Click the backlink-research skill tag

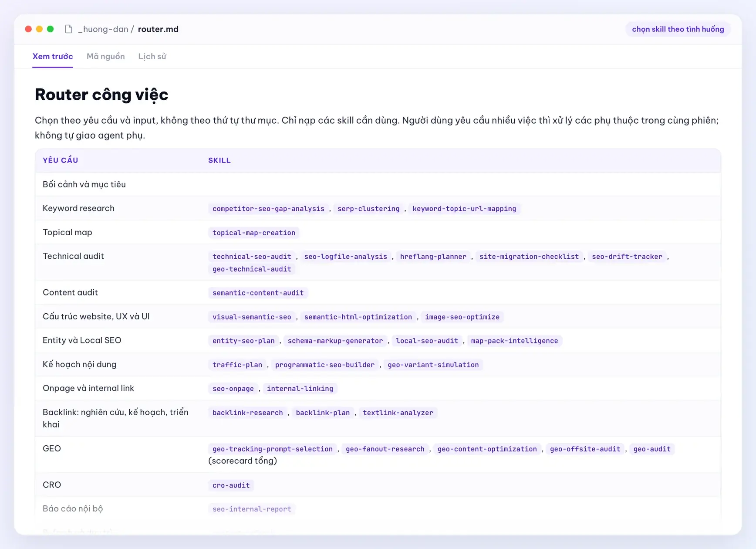(248, 413)
